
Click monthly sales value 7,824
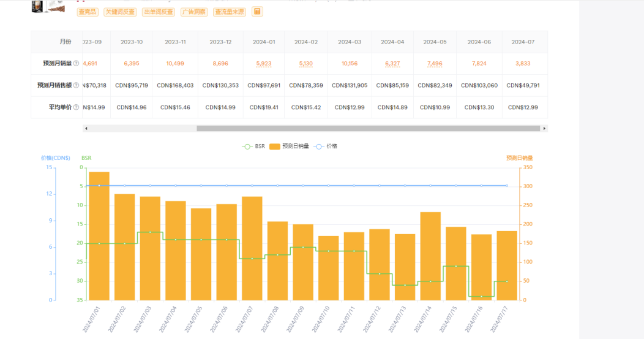coord(479,63)
